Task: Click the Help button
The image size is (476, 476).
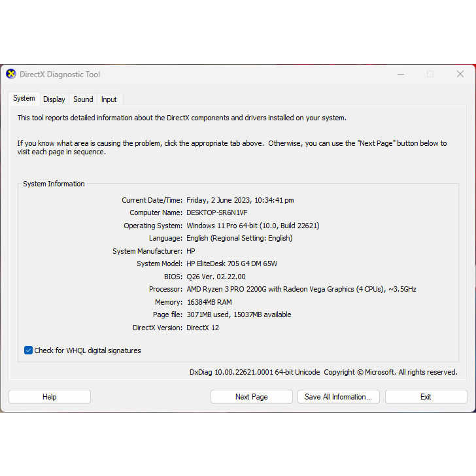Action: tap(50, 397)
